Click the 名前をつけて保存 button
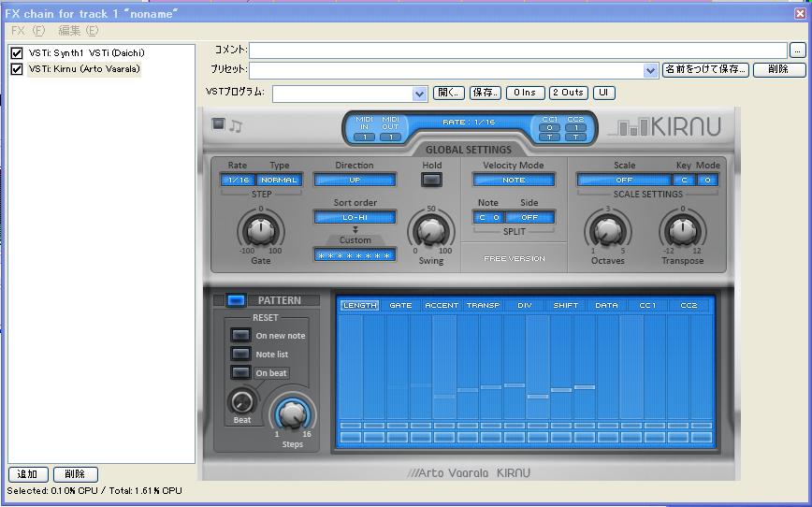The height and width of the screenshot is (507, 812). coord(705,69)
